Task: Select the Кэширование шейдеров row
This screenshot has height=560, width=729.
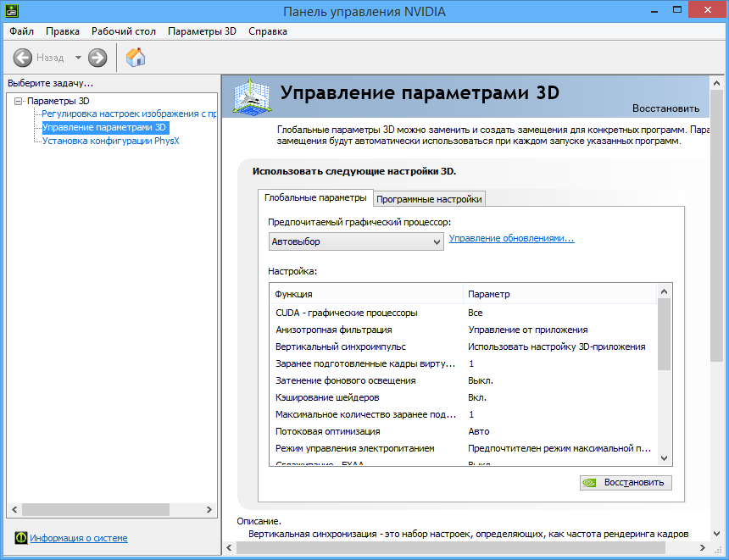Action: tap(463, 398)
